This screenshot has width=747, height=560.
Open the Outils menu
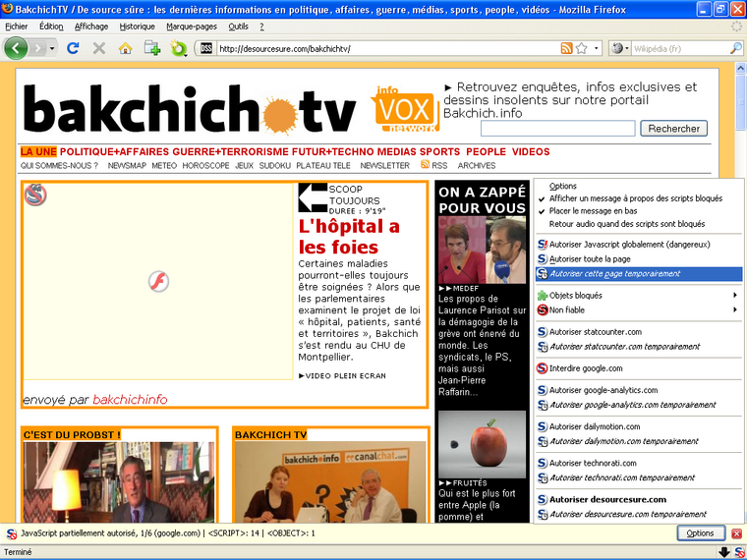[238, 27]
